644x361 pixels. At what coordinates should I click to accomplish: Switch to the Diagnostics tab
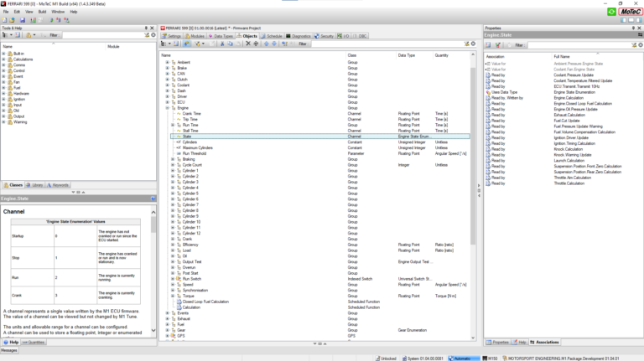click(x=299, y=36)
